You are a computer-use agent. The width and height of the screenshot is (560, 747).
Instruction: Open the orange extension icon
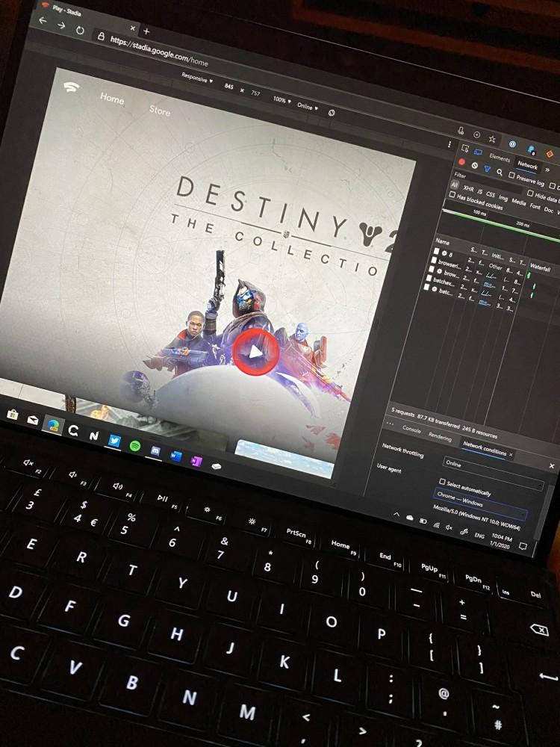tap(549, 154)
